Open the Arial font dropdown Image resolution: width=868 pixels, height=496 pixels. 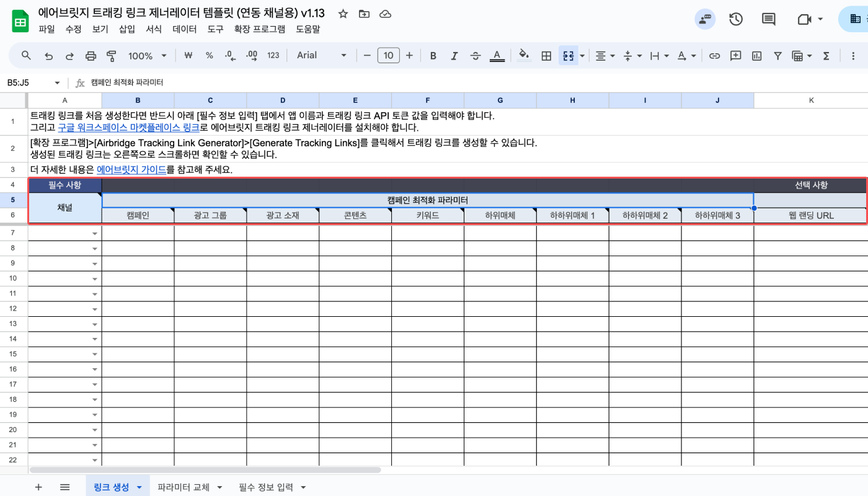321,56
